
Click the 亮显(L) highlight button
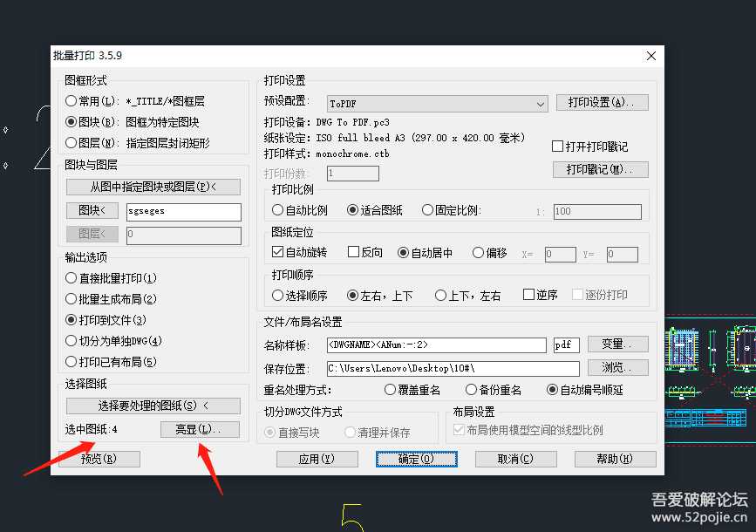[199, 428]
